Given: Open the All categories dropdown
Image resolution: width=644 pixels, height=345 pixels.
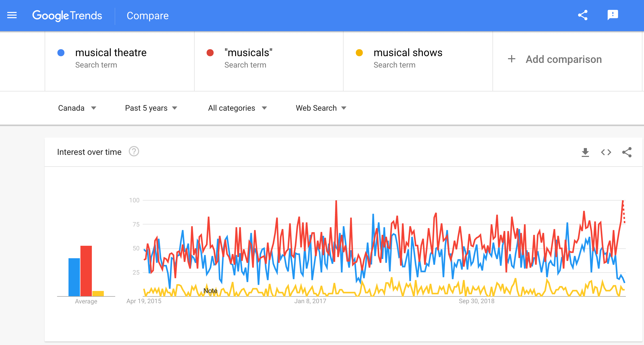Looking at the screenshot, I should [237, 108].
